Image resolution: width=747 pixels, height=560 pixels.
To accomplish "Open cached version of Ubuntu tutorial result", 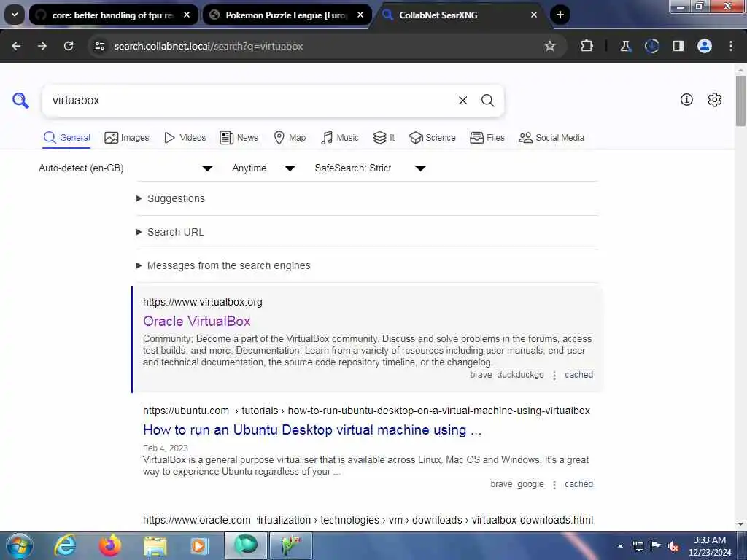I will pyautogui.click(x=578, y=484).
